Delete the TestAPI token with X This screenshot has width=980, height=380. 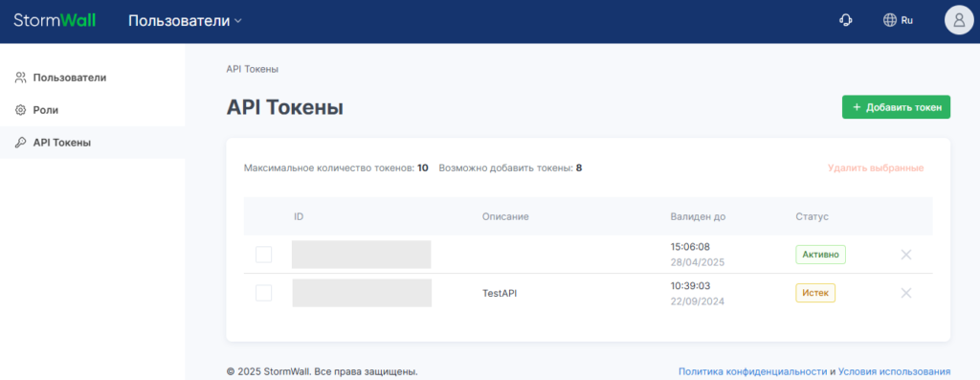[905, 293]
